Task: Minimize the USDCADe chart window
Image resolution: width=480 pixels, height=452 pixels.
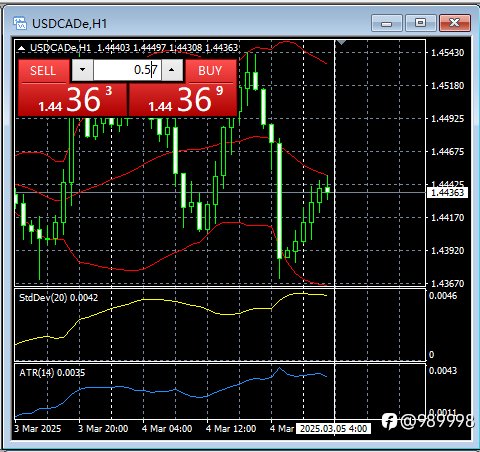Action: point(387,23)
